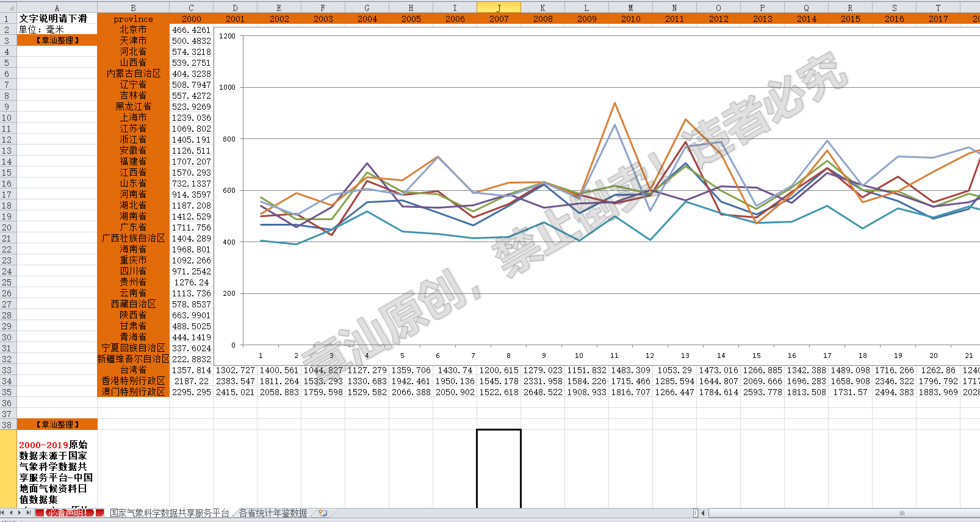This screenshot has height=522, width=980.
Task: Jump to last sheet with navigation arrow
Action: point(28,513)
